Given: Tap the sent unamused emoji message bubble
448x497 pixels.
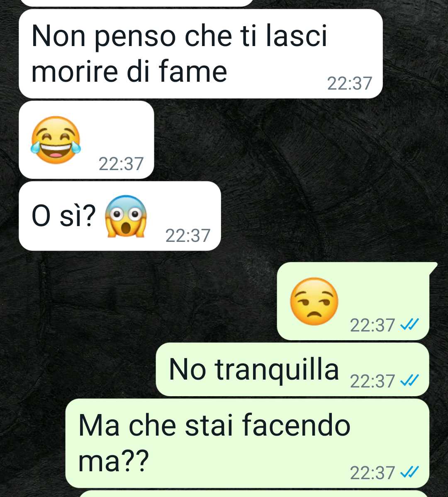Looking at the screenshot, I should coord(353,301).
